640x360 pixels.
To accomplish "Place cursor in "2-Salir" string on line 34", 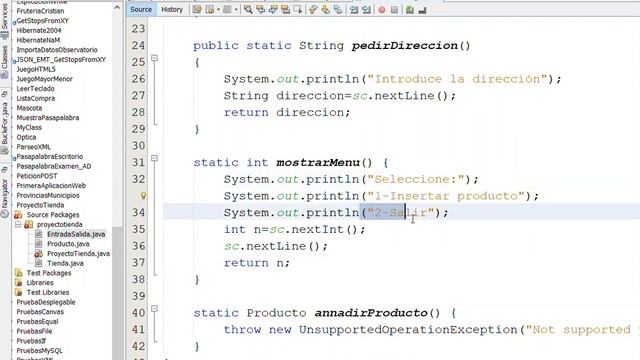I will coord(400,213).
